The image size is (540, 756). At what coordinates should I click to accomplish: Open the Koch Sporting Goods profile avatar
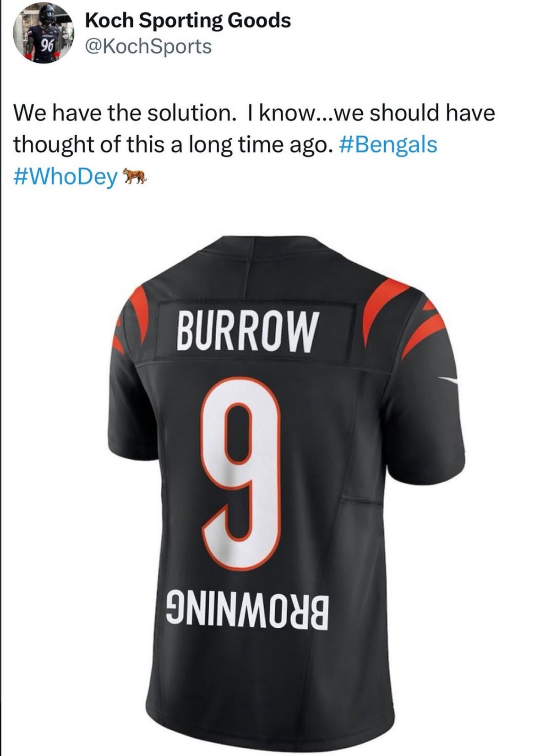coord(44,34)
